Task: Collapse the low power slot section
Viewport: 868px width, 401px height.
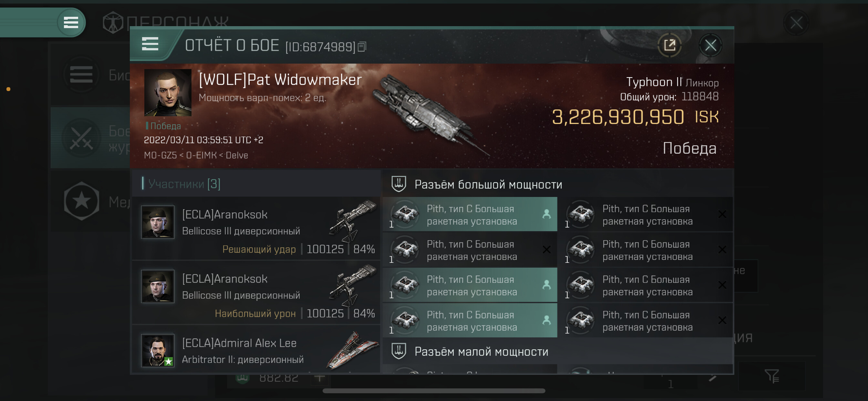Action: coord(481,352)
